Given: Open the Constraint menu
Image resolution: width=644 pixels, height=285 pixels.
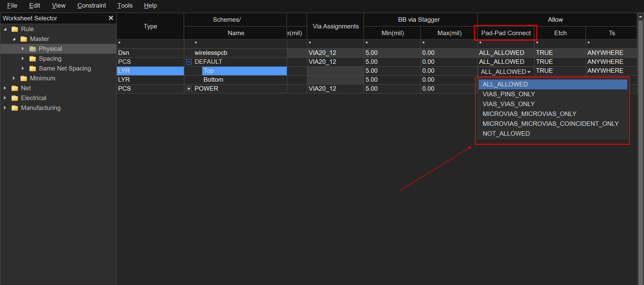Looking at the screenshot, I should [91, 6].
